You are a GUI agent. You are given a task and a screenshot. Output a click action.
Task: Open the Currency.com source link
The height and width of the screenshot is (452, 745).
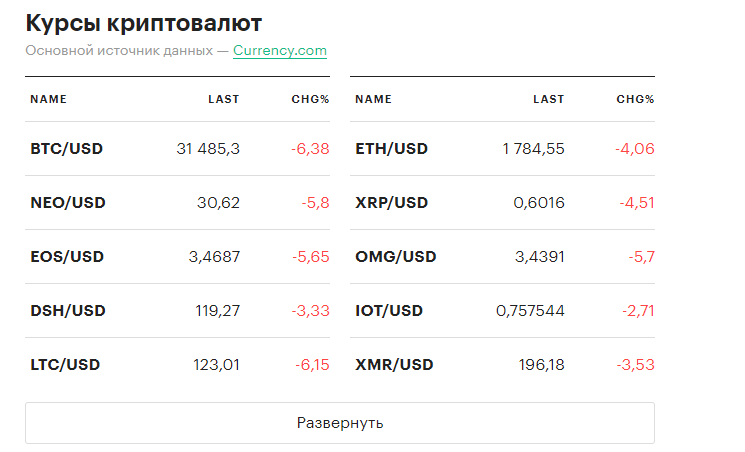[x=279, y=50]
